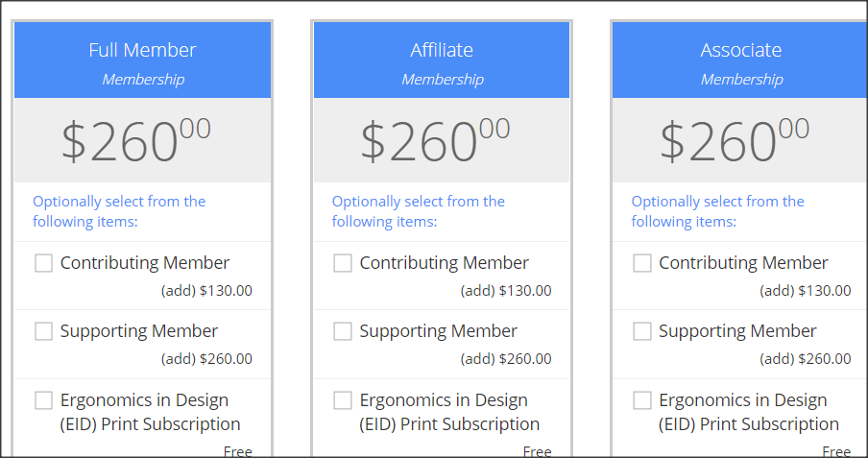Enable EID Print Subscription for Associate

point(642,400)
